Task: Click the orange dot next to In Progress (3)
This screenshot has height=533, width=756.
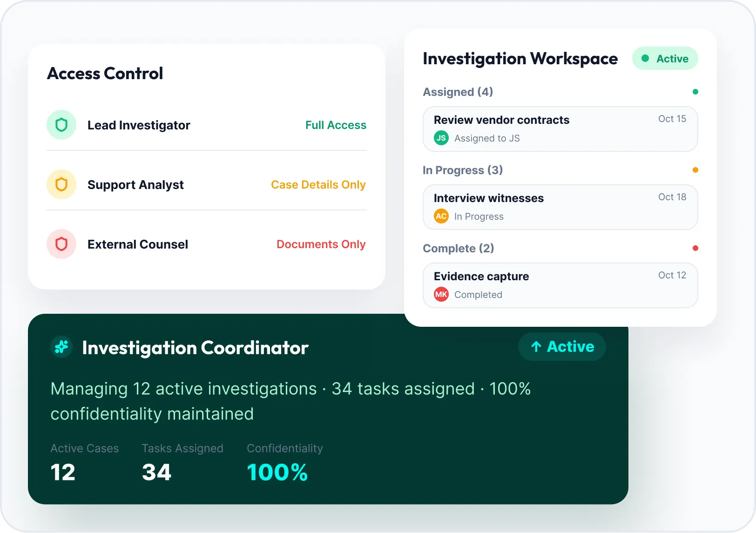Action: [x=695, y=170]
